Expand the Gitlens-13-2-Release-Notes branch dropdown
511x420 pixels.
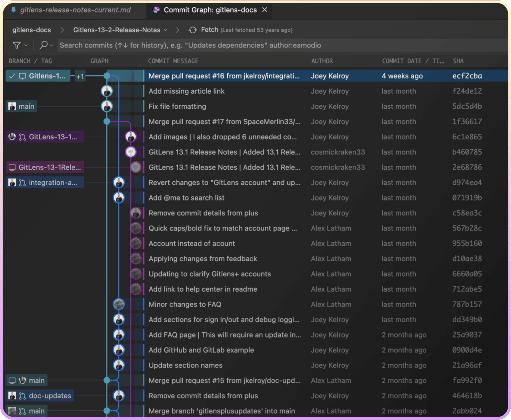(x=165, y=30)
